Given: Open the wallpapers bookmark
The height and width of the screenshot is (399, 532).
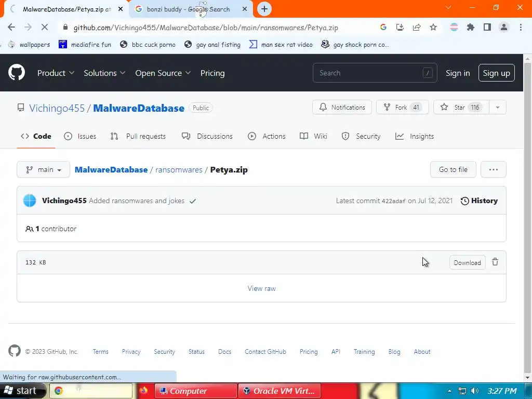Looking at the screenshot, I should (x=30, y=45).
